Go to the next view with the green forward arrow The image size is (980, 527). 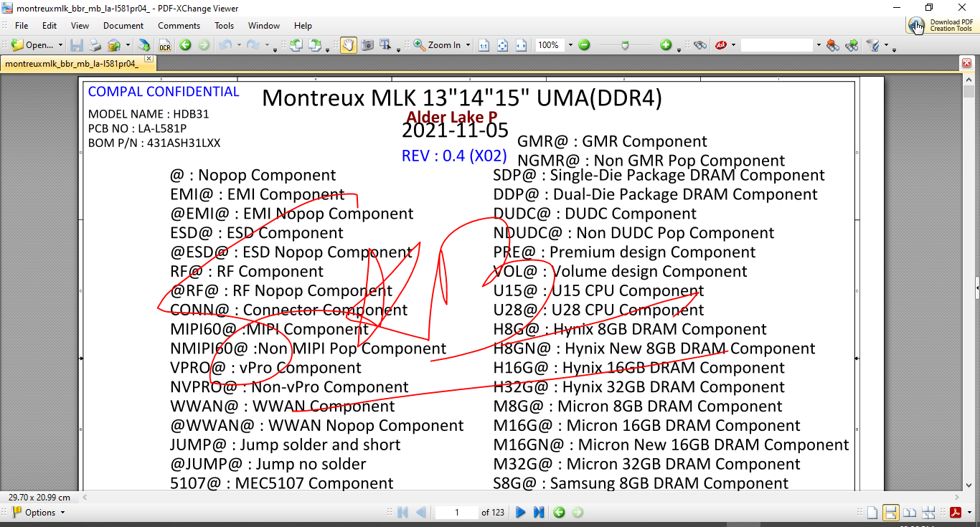coord(204,45)
